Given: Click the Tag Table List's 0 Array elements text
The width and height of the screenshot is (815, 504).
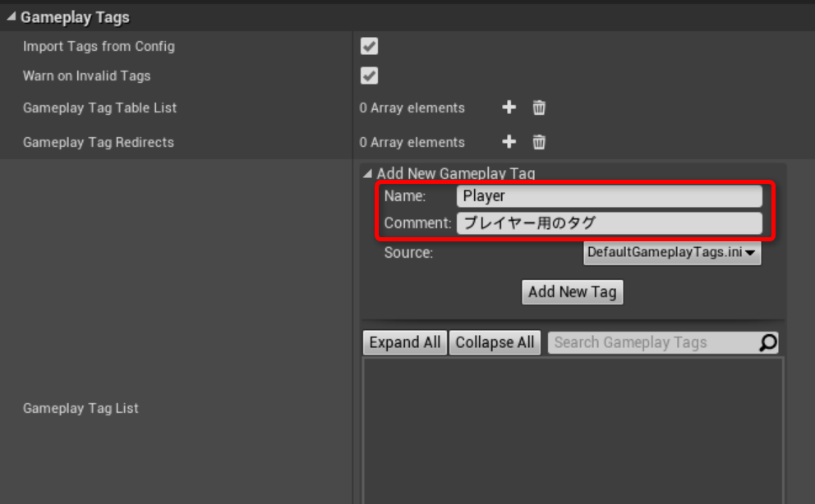Looking at the screenshot, I should tap(412, 108).
